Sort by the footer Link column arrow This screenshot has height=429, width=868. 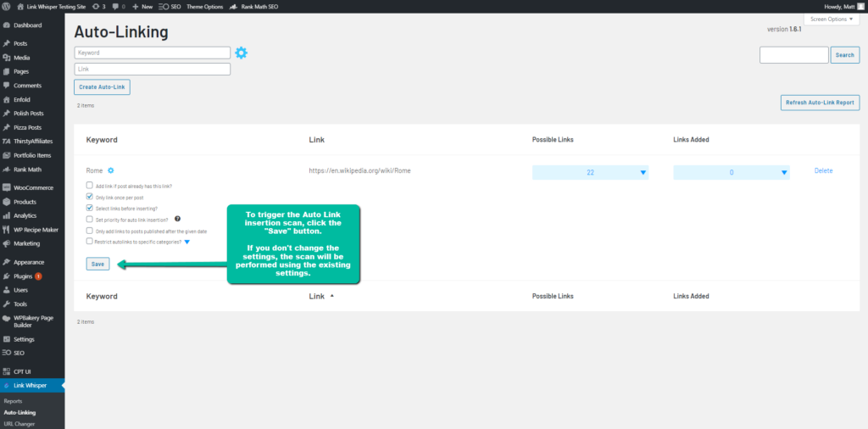332,296
